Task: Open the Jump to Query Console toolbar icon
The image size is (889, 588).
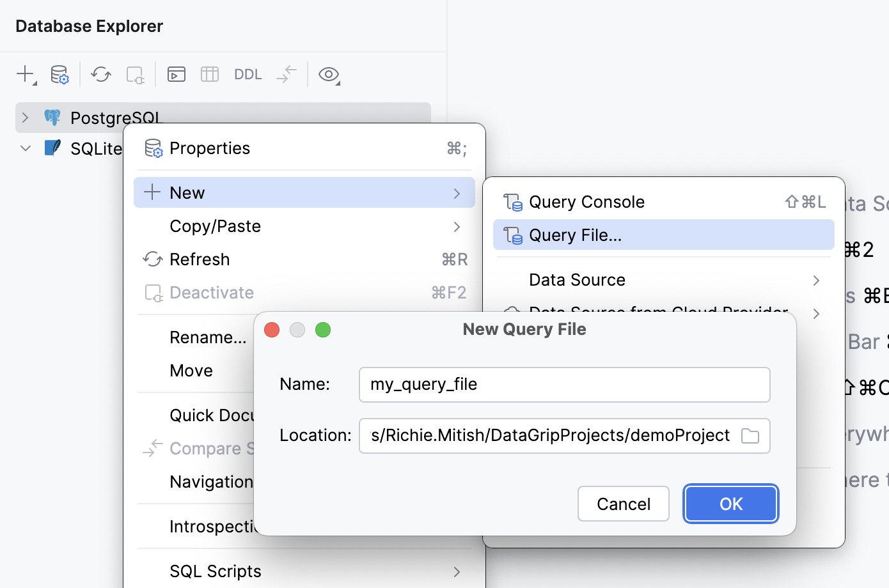Action: point(176,74)
